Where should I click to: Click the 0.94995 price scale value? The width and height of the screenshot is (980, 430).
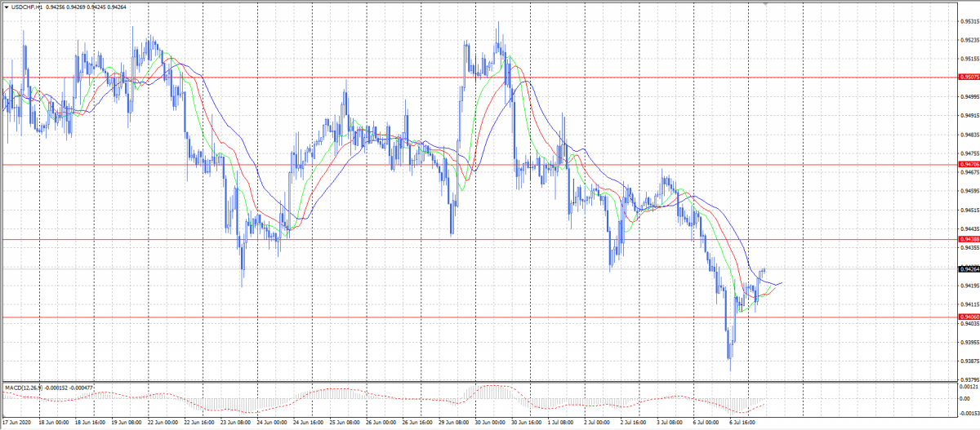pos(969,96)
